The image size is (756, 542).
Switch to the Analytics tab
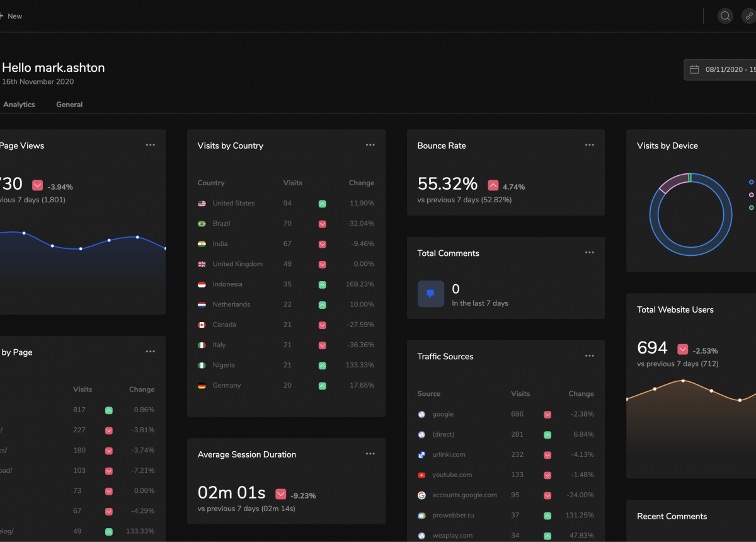point(19,105)
